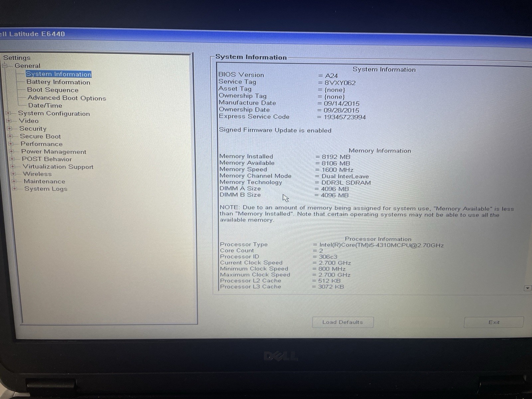Open Advanced Boot Options
Image resolution: width=532 pixels, height=399 pixels.
click(x=67, y=98)
